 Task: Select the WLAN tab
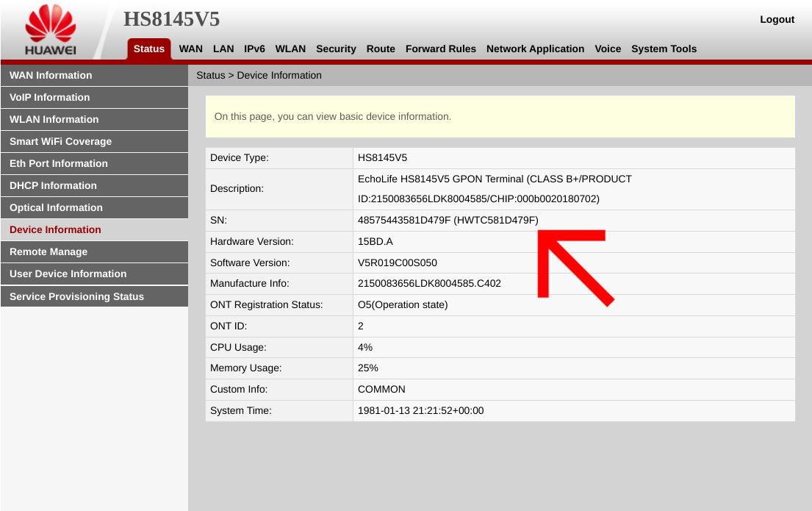[290, 49]
